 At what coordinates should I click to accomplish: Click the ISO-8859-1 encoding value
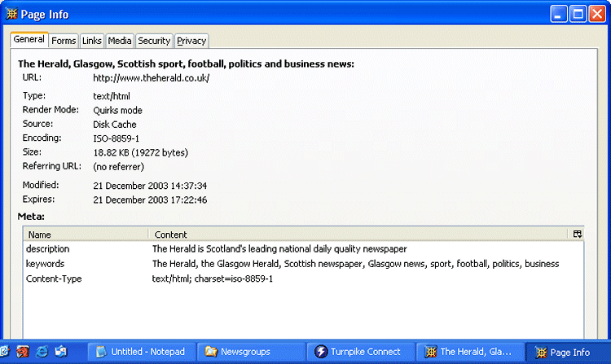pyautogui.click(x=116, y=138)
